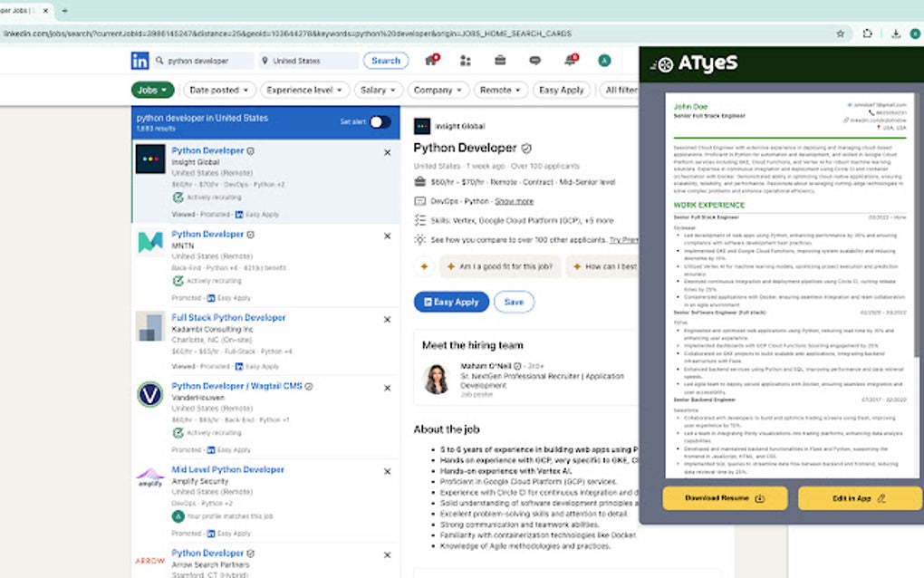Screen dimensions: 924x578
Task: Click the sparkle AI icon beside job-fit prompts
Action: click(424, 266)
